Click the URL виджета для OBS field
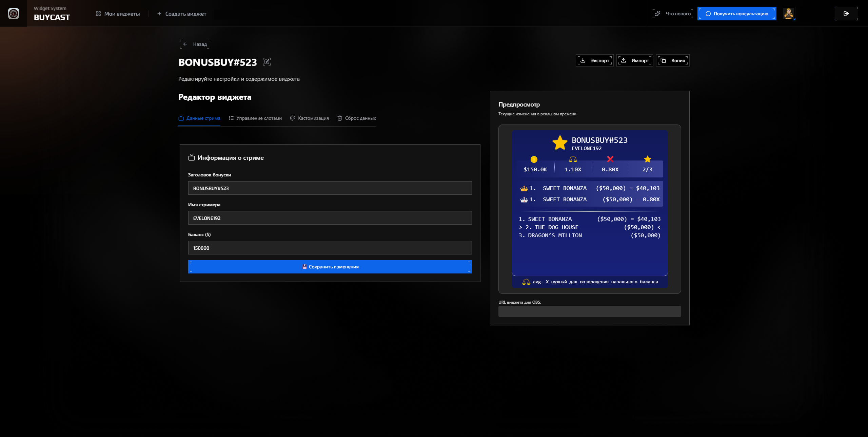868x437 pixels. [x=589, y=311]
